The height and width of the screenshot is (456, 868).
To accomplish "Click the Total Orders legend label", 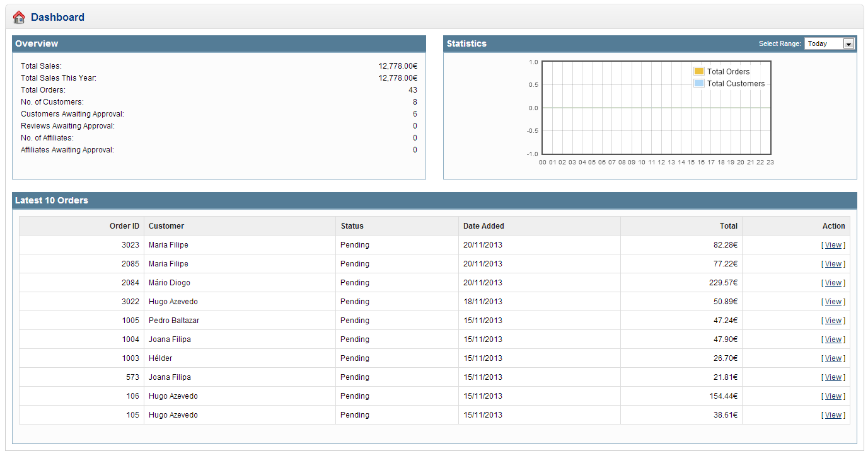I will (728, 72).
